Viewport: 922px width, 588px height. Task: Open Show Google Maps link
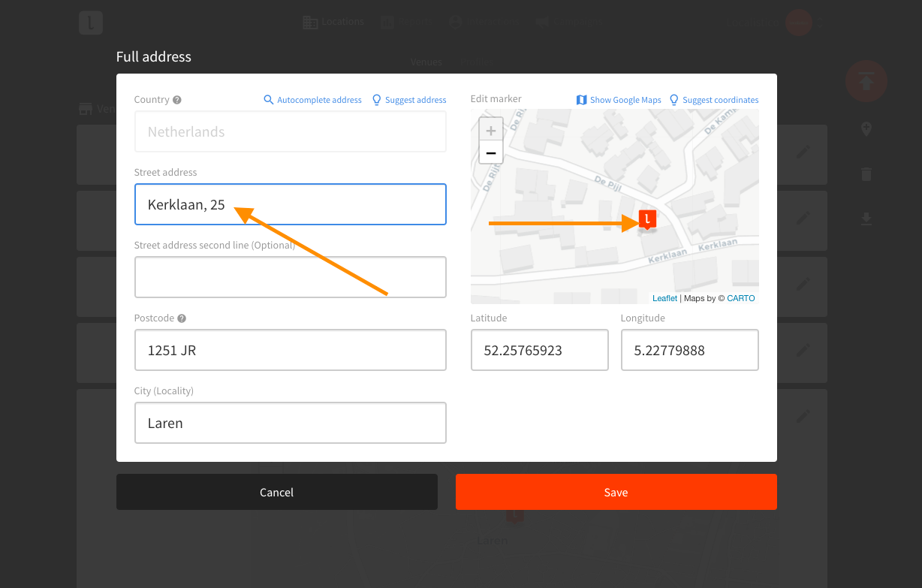pyautogui.click(x=619, y=100)
